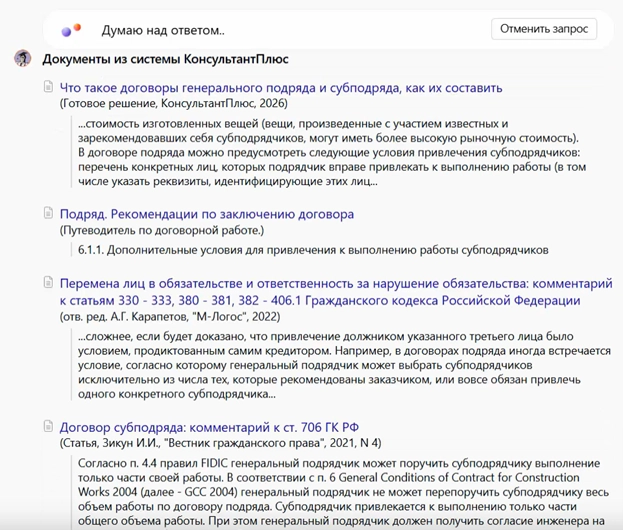Click document icon beside "Договор субподряда: комментарий"
This screenshot has height=530, width=623.
tap(48, 426)
